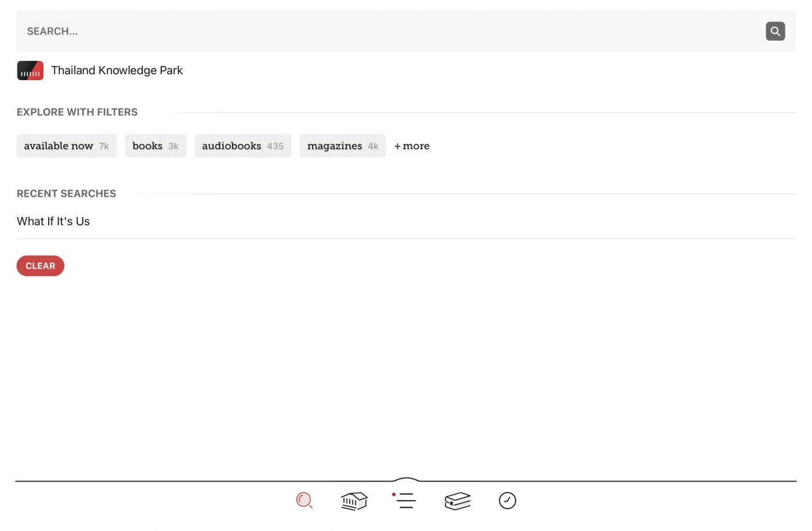Focus the SEARCH... text field
This screenshot has height=531, width=812.
click(x=383, y=31)
